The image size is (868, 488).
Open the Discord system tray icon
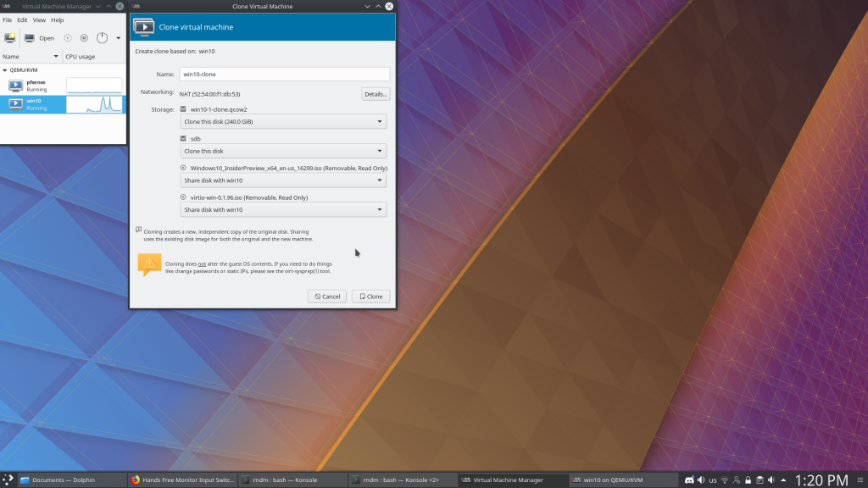pos(689,480)
